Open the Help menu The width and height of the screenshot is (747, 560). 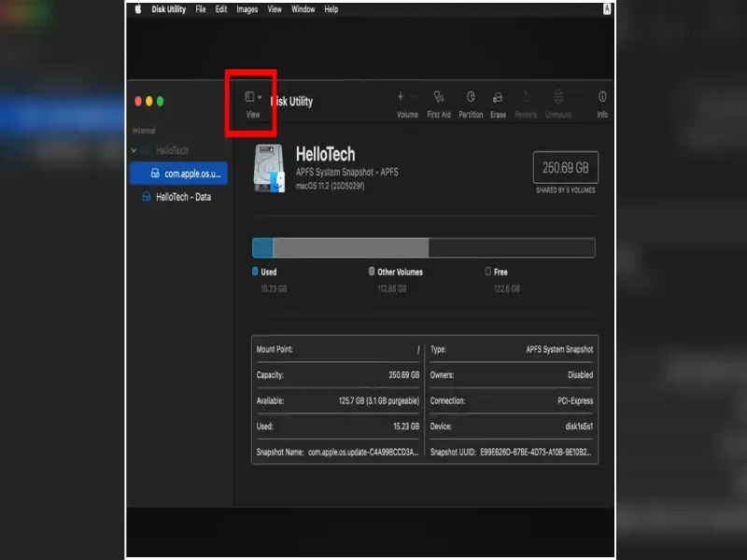click(331, 9)
